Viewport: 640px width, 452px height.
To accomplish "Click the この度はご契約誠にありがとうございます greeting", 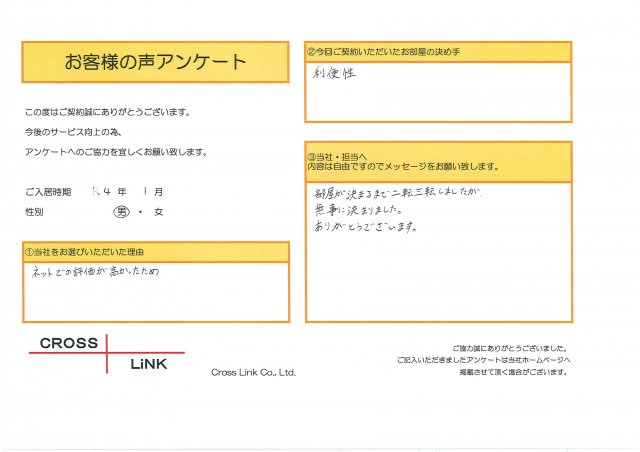I will point(106,112).
